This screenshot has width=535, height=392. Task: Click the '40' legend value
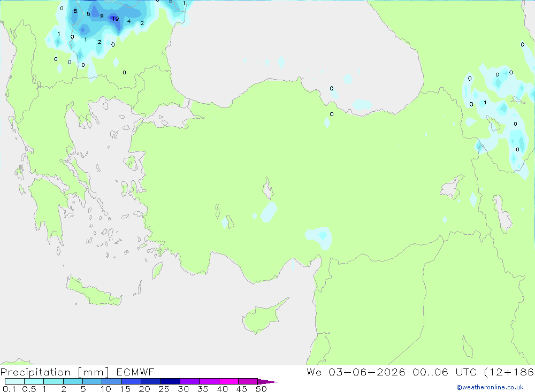pyautogui.click(x=222, y=389)
